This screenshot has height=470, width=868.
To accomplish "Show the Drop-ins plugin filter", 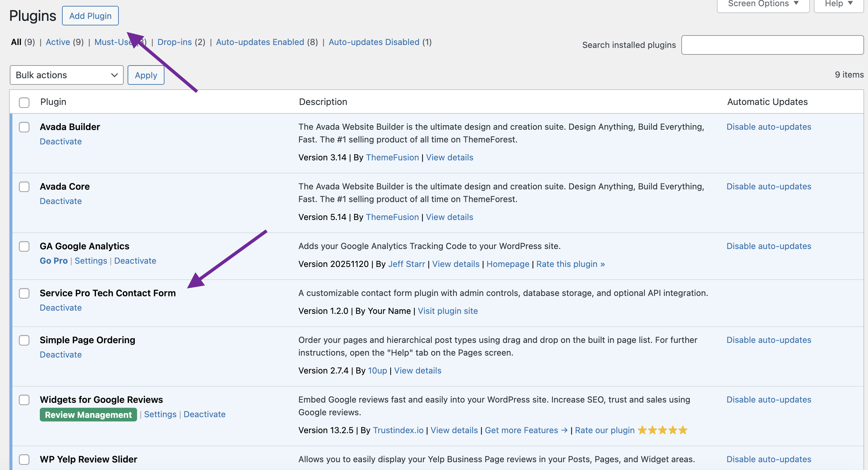I will tap(174, 42).
